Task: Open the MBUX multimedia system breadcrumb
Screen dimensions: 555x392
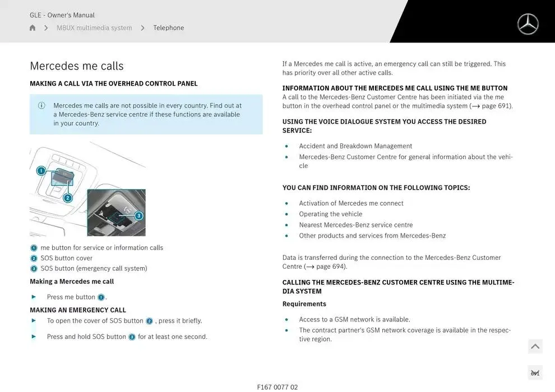Action: 94,28
